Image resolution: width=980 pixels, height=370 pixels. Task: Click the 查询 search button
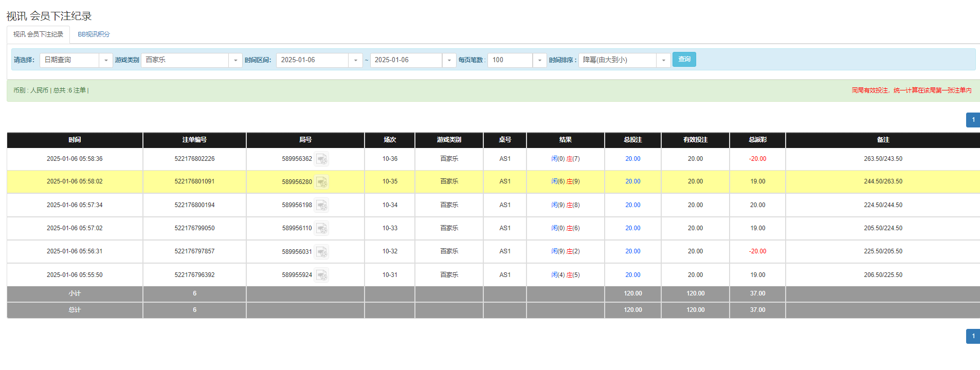pyautogui.click(x=684, y=60)
